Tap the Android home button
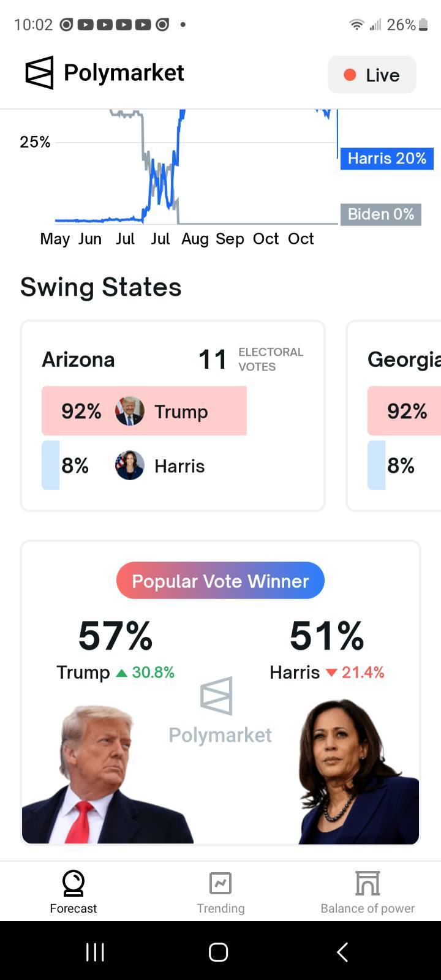The image size is (441, 980). pos(219,952)
